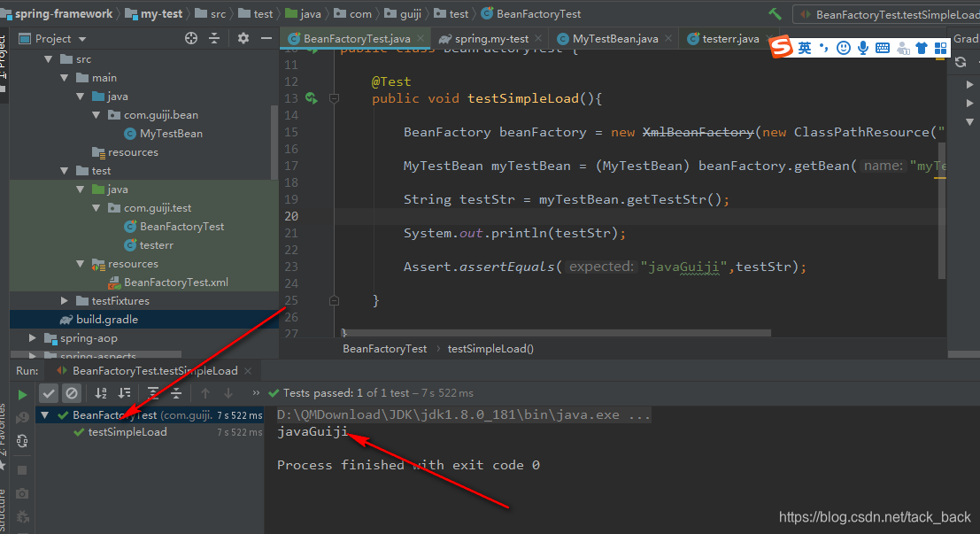Collapse test resources folder
The height and width of the screenshot is (534, 980).
coord(80,264)
